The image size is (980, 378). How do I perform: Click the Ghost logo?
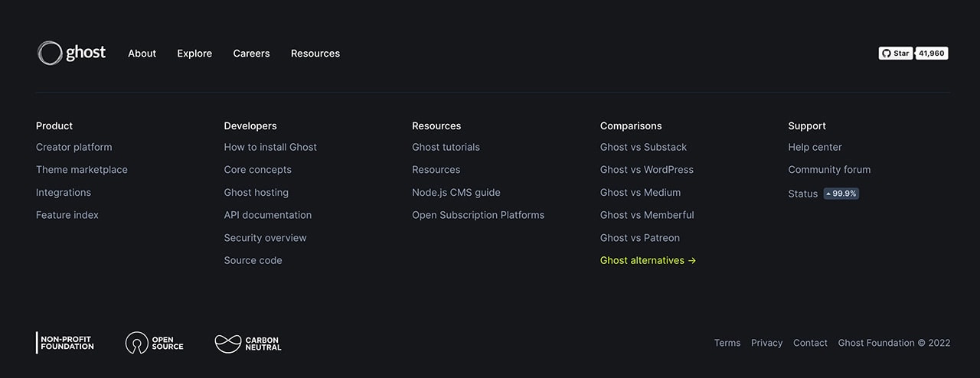(x=72, y=53)
